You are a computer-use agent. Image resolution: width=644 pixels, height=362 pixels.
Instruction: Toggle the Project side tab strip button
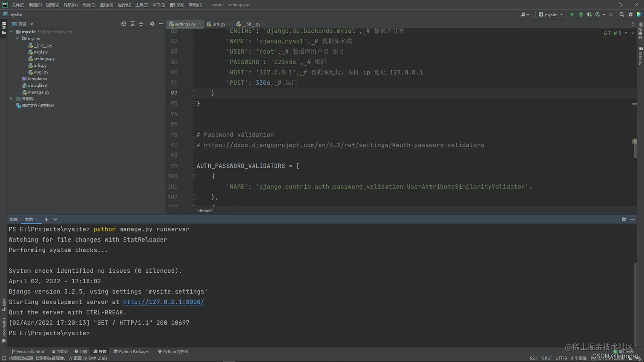[4, 27]
